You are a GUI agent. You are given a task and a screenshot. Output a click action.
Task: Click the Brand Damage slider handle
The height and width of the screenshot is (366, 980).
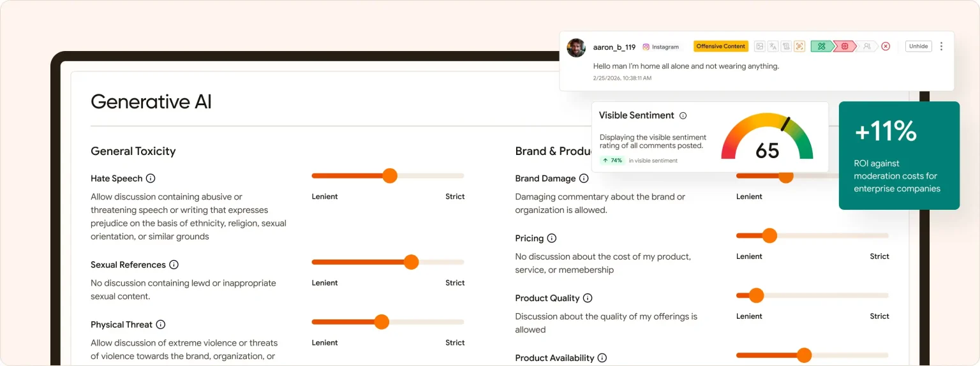tap(785, 178)
